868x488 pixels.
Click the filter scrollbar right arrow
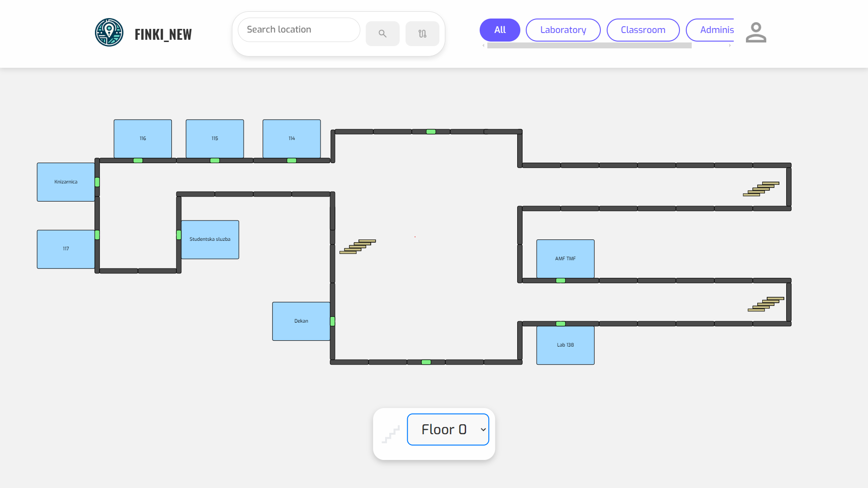[730, 46]
